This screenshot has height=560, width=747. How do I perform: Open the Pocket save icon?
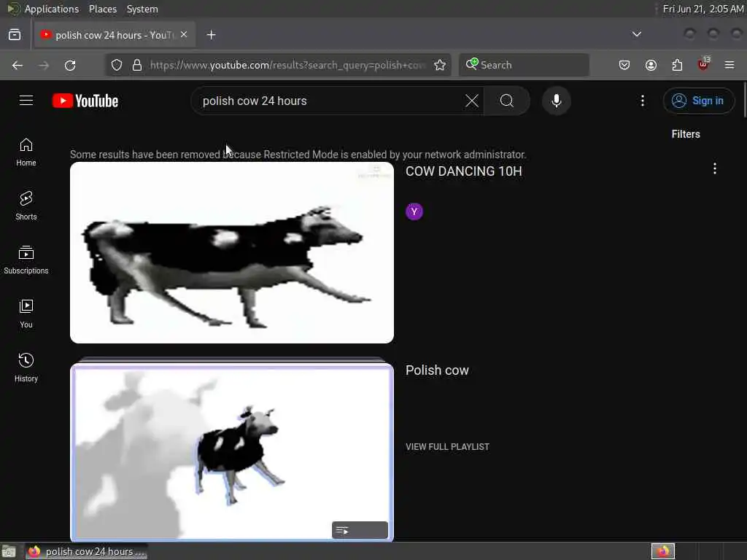(624, 65)
